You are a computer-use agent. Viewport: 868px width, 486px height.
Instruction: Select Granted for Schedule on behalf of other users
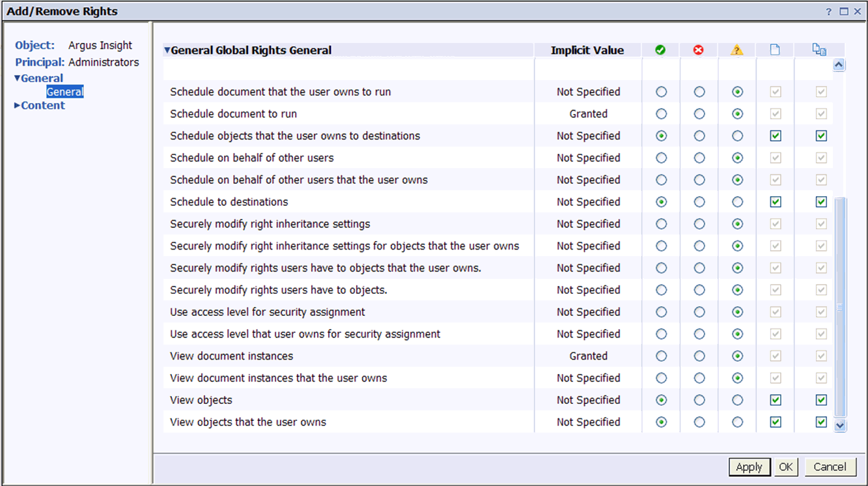(662, 158)
